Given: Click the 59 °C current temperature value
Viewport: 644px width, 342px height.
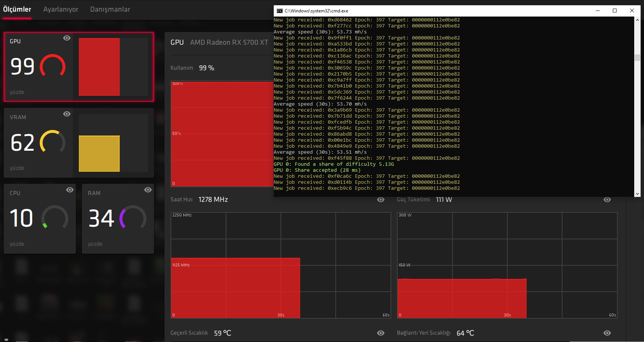Looking at the screenshot, I should click(x=223, y=333).
